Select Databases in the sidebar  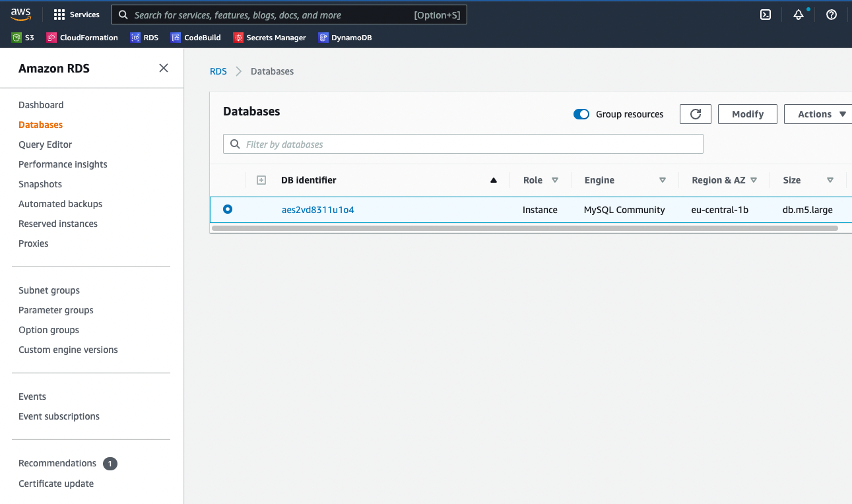(41, 125)
